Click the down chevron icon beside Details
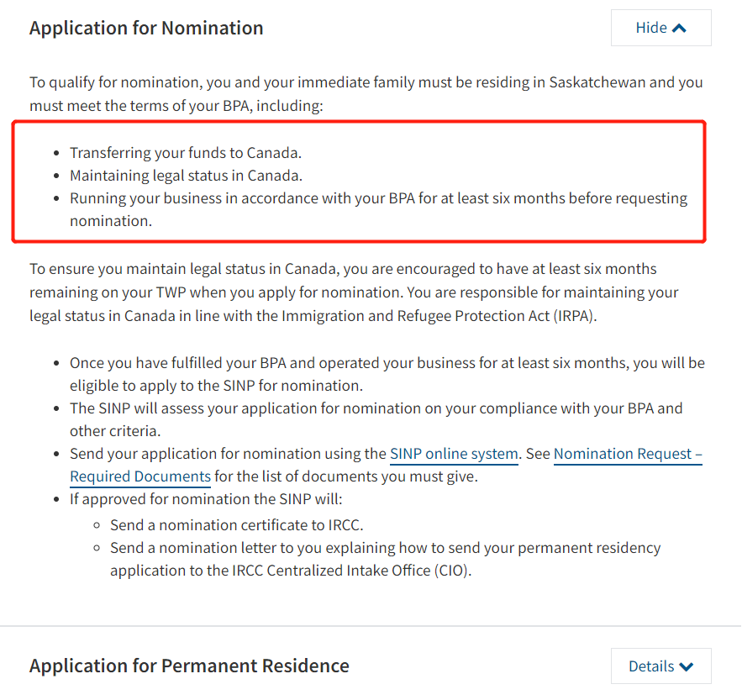Screen dimensions: 742x700 point(687,666)
